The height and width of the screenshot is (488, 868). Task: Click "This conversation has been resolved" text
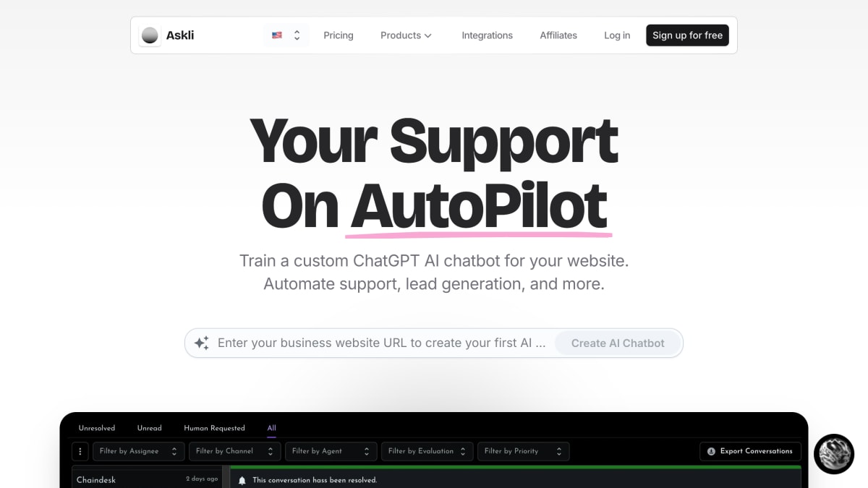coord(315,480)
